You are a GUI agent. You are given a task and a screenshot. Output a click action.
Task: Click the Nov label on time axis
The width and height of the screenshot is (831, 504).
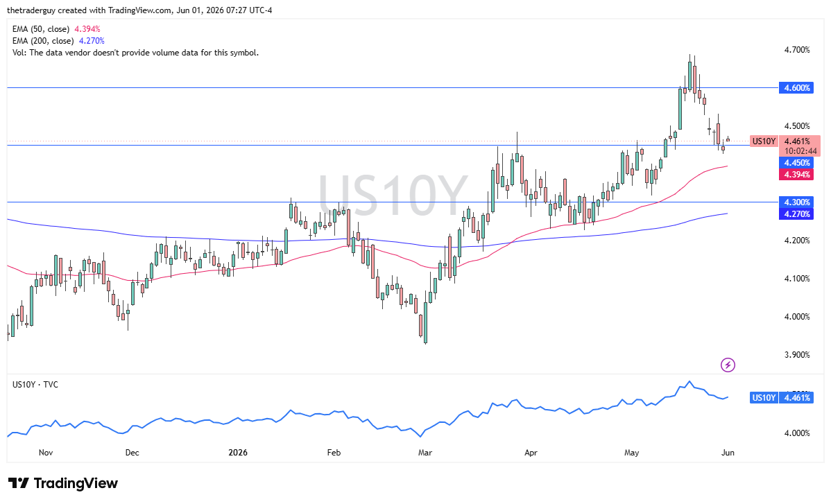tap(46, 453)
